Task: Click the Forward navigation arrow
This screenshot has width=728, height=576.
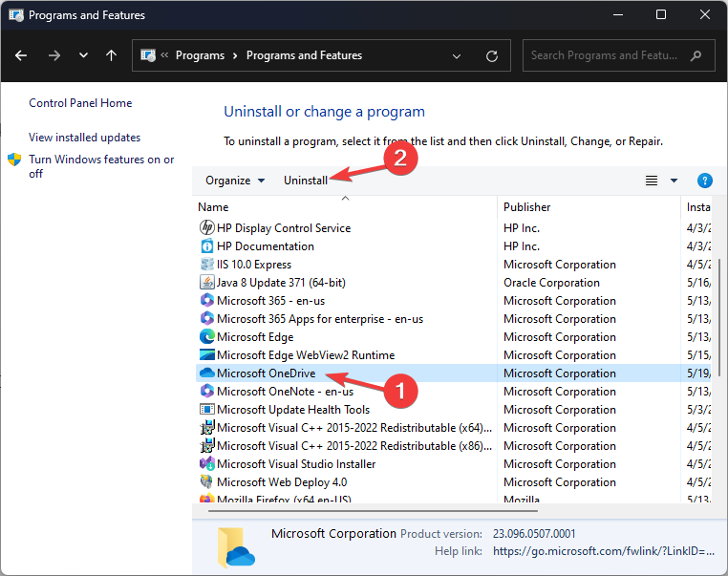Action: [54, 55]
